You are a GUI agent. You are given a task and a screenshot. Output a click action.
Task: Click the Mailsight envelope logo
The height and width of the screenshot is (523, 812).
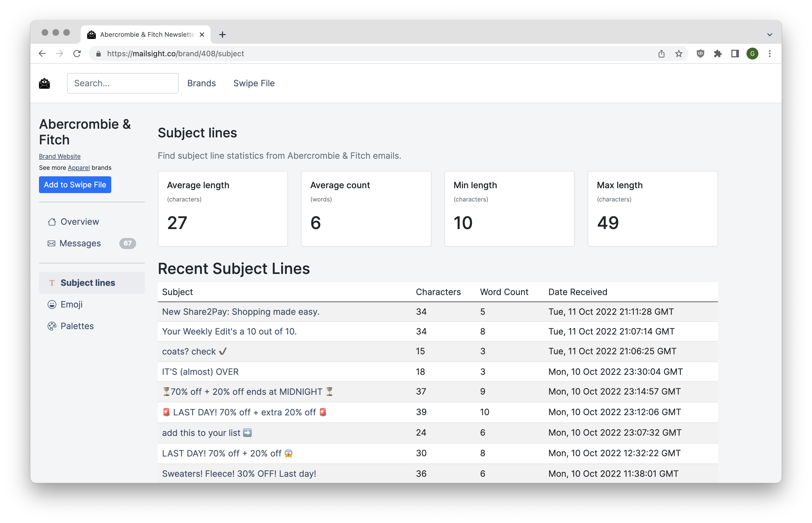pos(45,83)
